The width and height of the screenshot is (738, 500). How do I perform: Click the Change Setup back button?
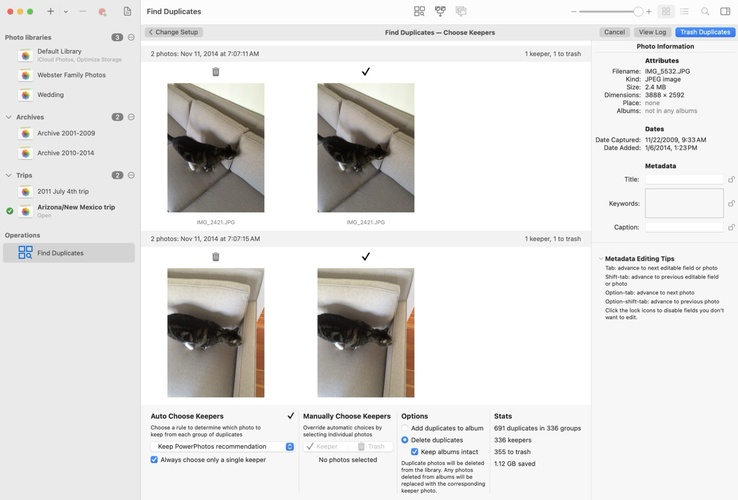tap(174, 32)
